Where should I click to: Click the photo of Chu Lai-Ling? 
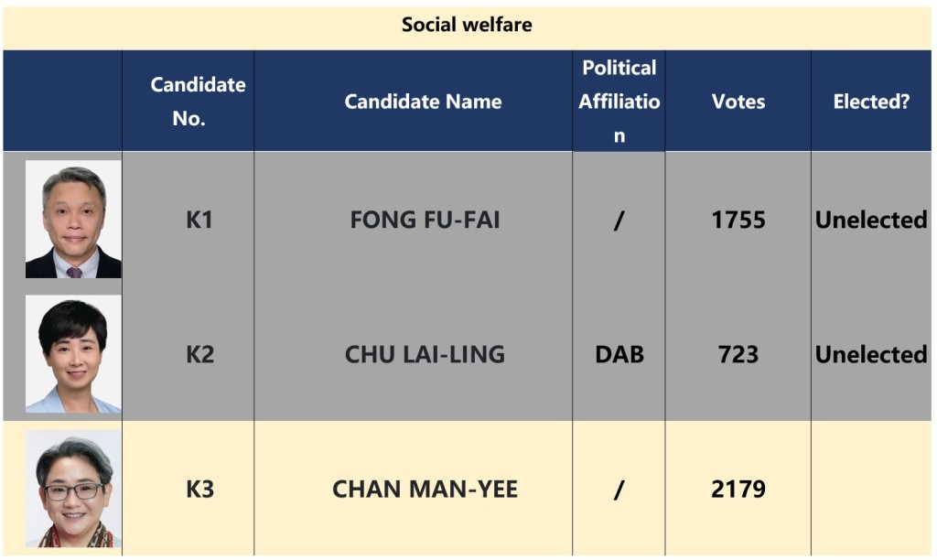coord(73,354)
